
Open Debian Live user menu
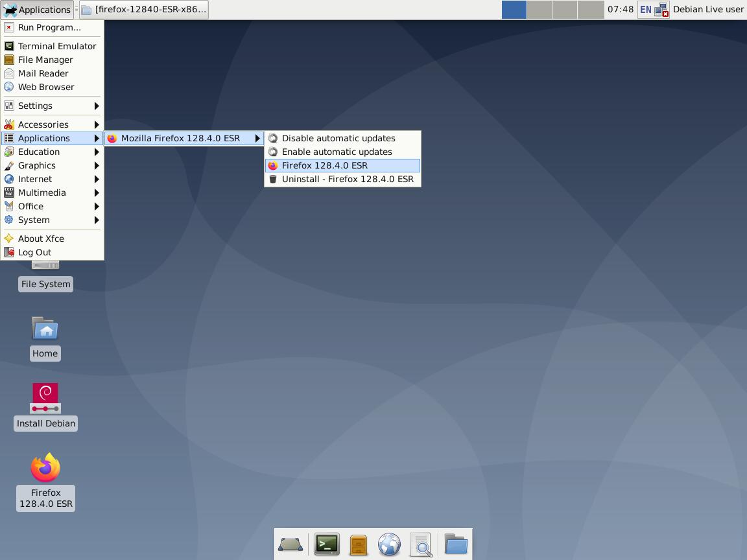click(708, 10)
